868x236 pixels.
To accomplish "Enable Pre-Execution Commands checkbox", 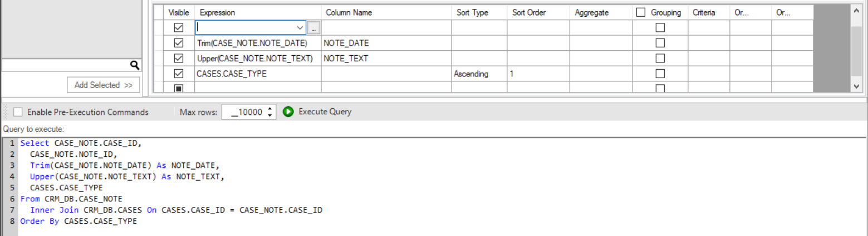I will click(18, 112).
